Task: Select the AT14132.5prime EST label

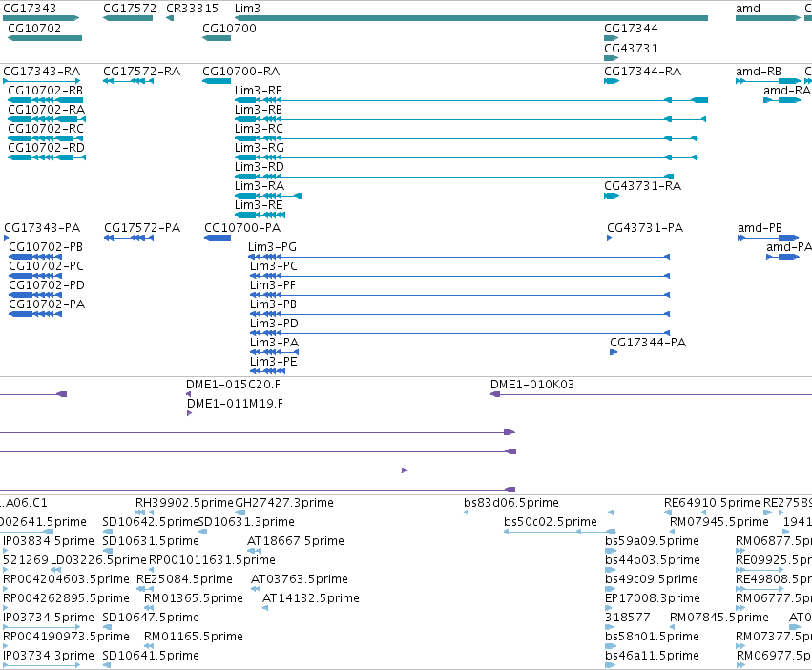Action: [x=311, y=598]
